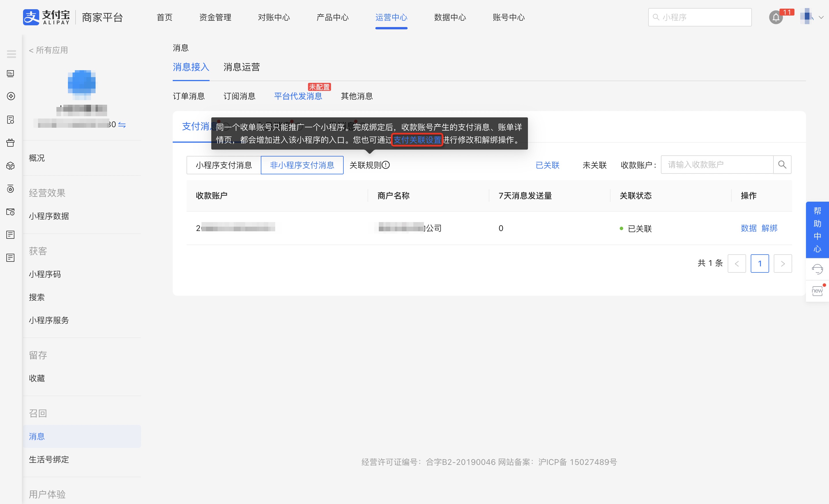Image resolution: width=829 pixels, height=504 pixels.
Task: Select the 小程序支付消息 filter
Action: tap(223, 165)
